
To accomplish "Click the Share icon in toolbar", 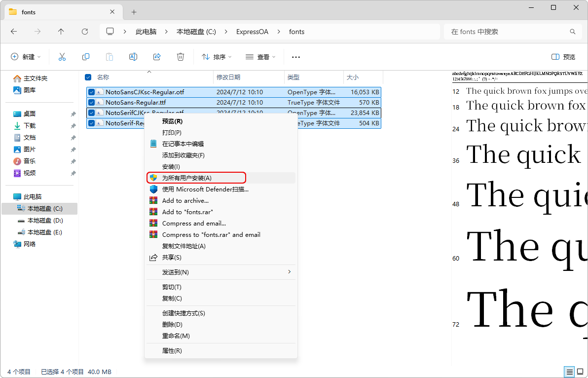I will 157,57.
